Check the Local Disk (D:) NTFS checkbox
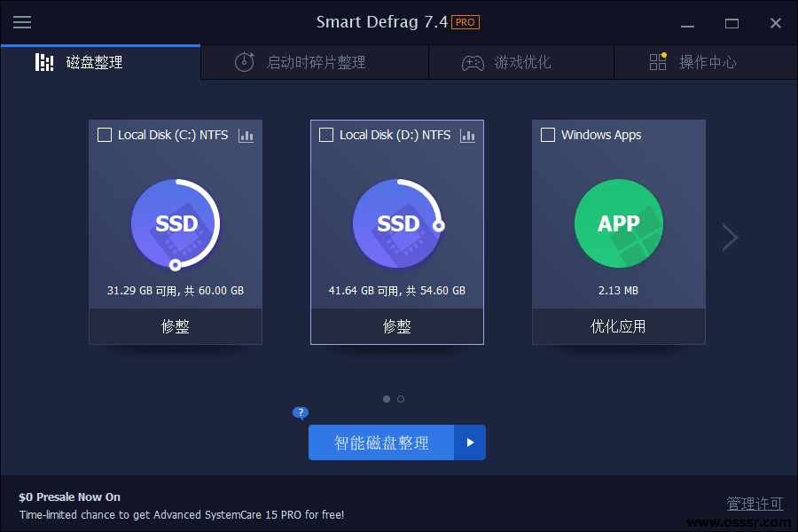This screenshot has width=798, height=532. pyautogui.click(x=325, y=135)
